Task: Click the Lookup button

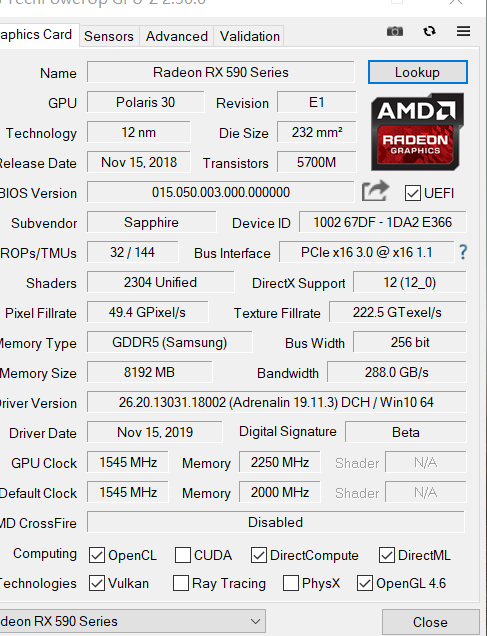Action: coord(418,72)
